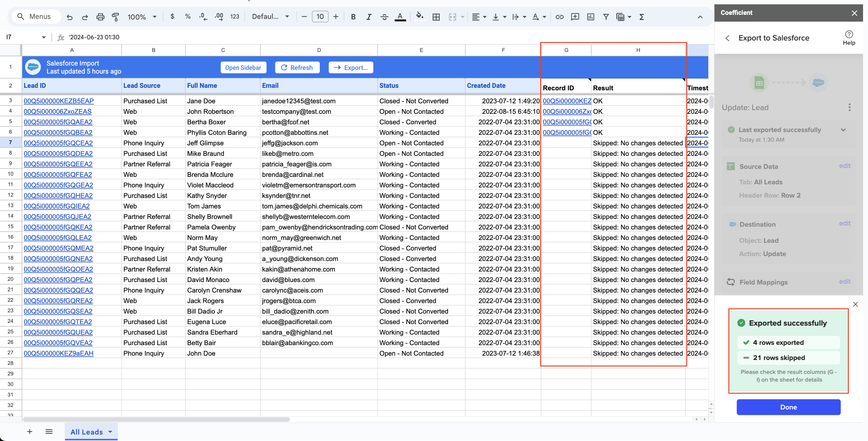Screen dimensions: 868x441
Task: Format as percent icon
Action: 188,16
